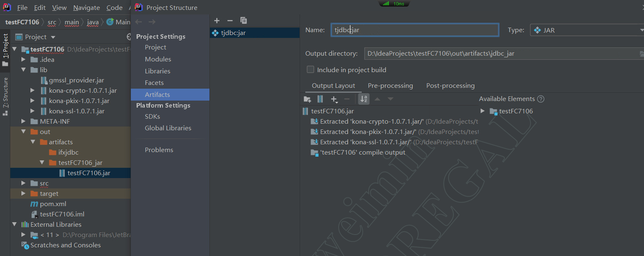
Task: Expand kona-pkix-1.0.7.1.jar in project tree
Action: (33, 101)
